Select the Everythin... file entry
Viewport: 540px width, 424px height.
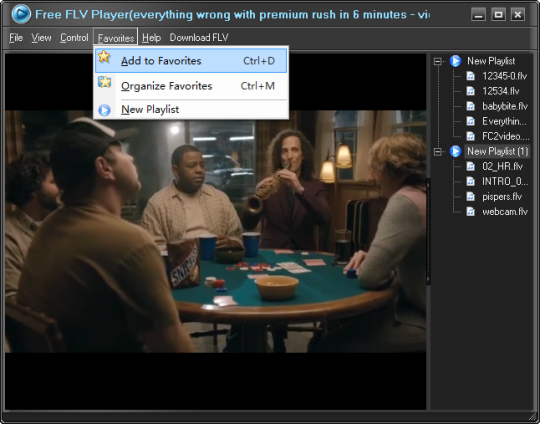coord(504,121)
